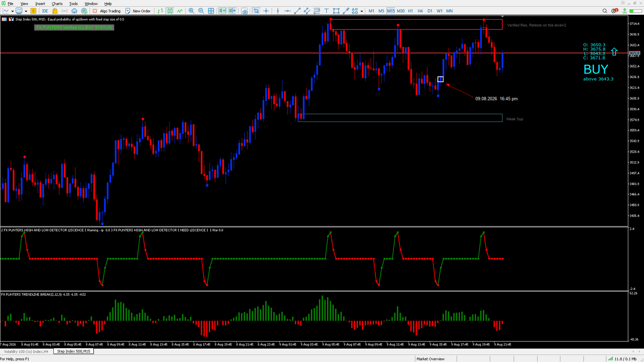Toggle Algo Trading on or off

coord(107,11)
